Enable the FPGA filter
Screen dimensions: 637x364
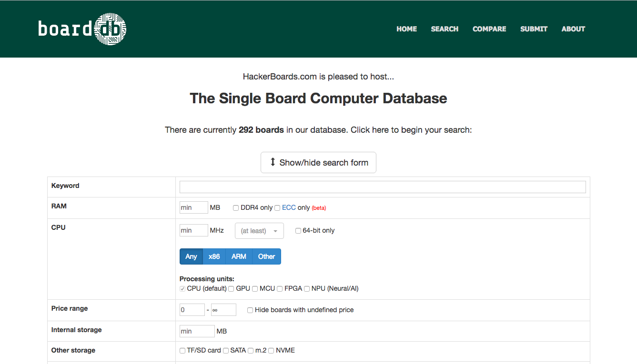279,288
